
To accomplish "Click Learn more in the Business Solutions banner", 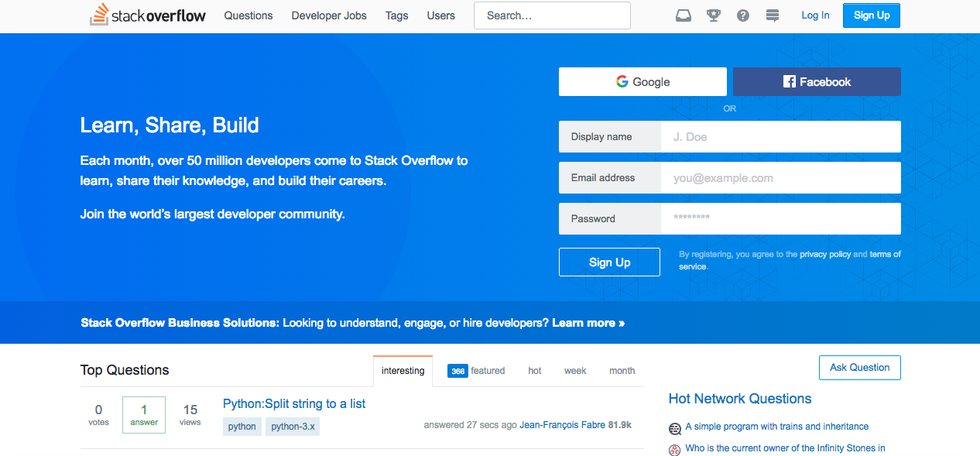I will coord(588,323).
